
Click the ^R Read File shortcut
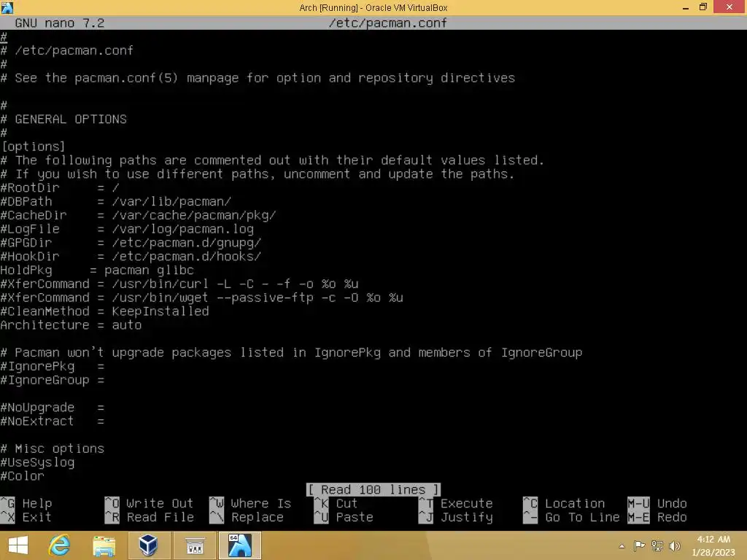click(x=149, y=517)
